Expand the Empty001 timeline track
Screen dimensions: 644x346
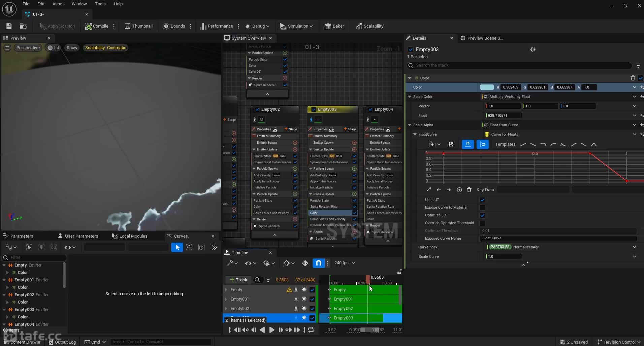point(226,299)
